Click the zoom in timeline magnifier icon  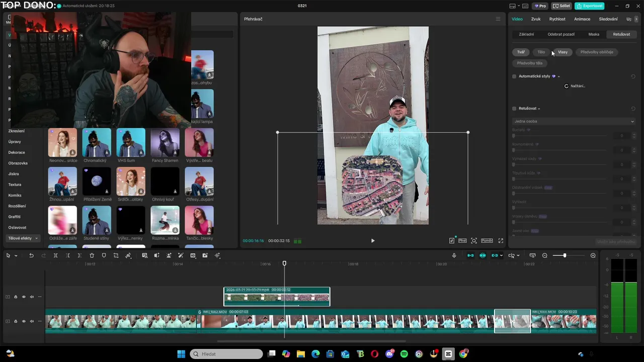(593, 255)
